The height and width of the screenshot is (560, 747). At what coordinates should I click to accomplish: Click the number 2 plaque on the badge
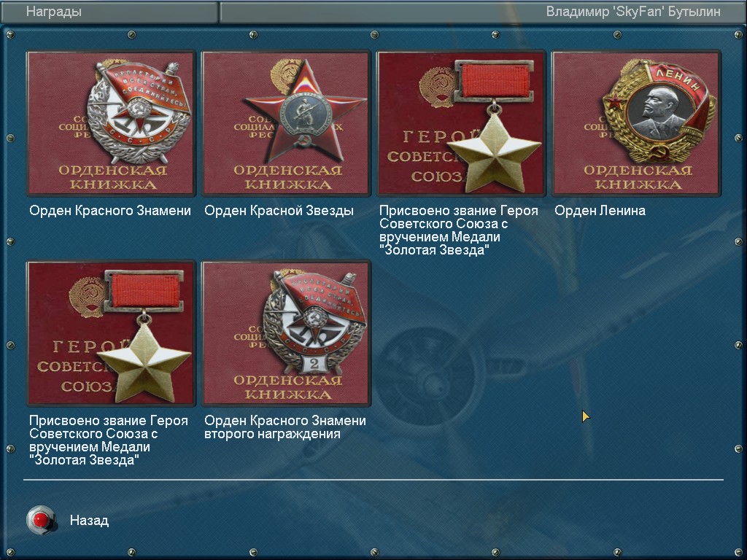pyautogui.click(x=314, y=364)
